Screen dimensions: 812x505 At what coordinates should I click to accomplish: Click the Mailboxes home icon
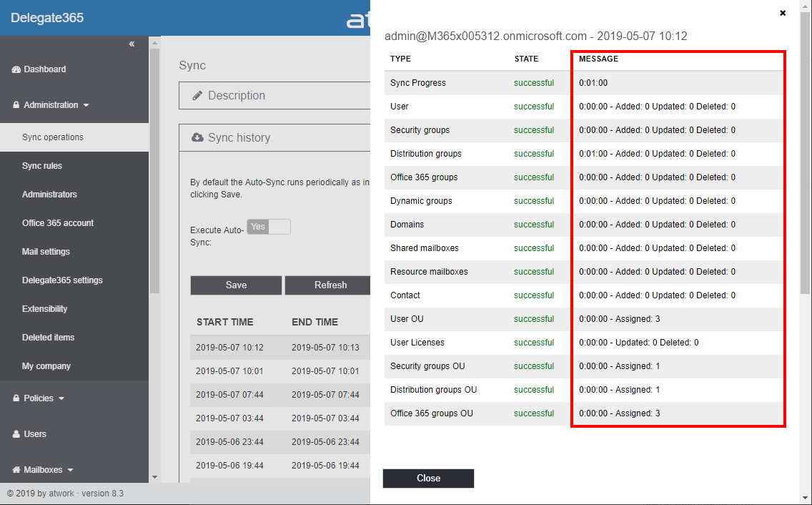click(x=16, y=470)
